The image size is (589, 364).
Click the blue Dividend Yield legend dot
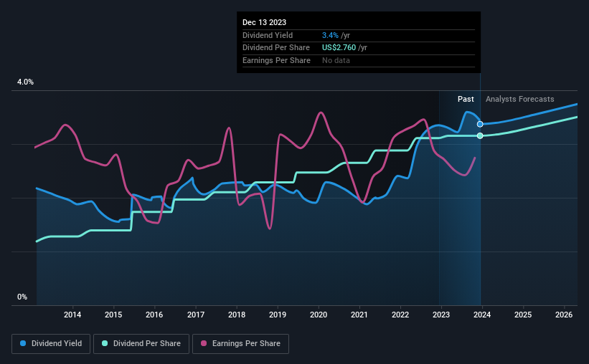(x=23, y=343)
